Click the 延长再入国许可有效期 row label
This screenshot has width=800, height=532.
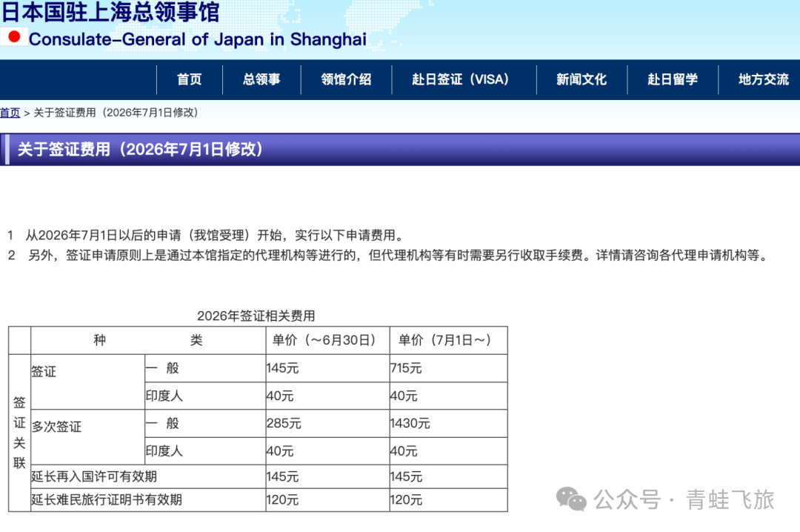94,476
